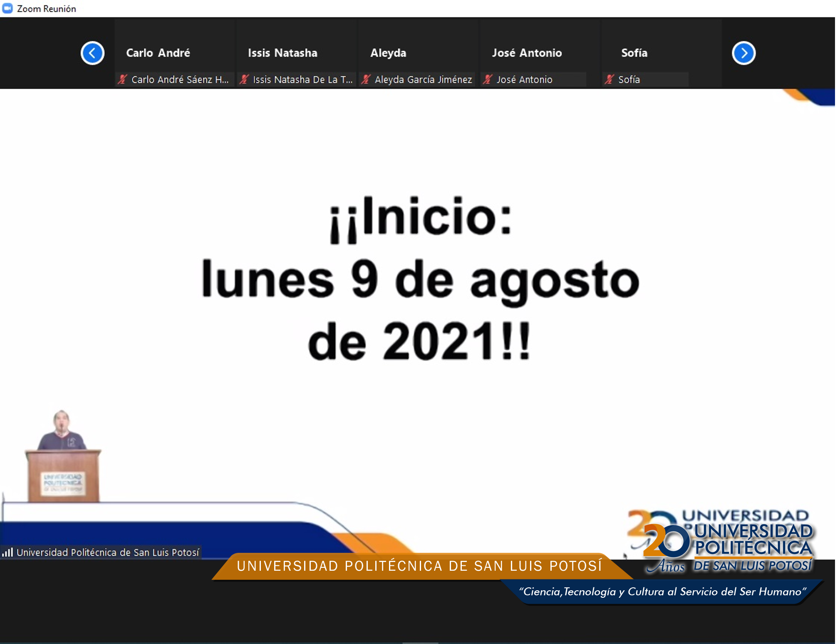Click José Antonio's muted microphone icon
This screenshot has height=644, width=840.
click(488, 80)
